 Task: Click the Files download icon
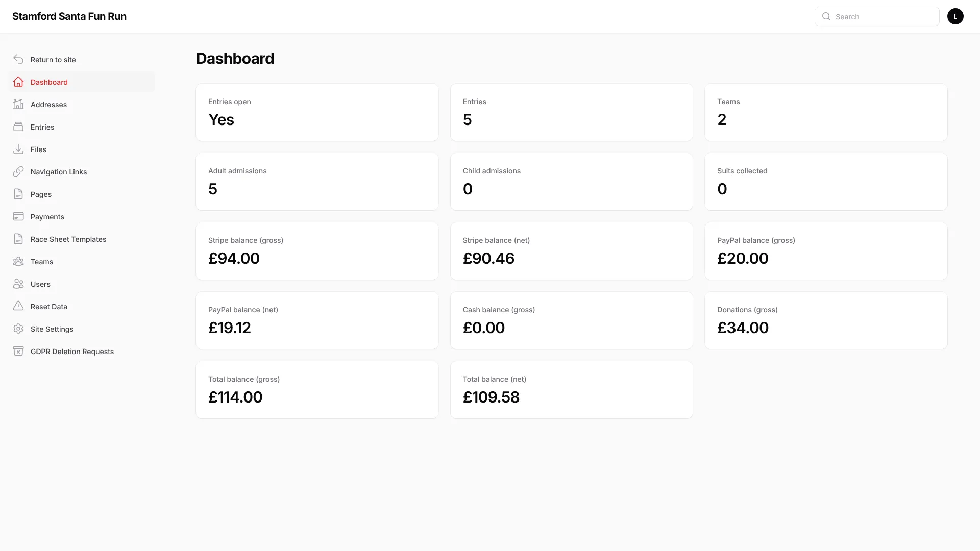click(18, 149)
